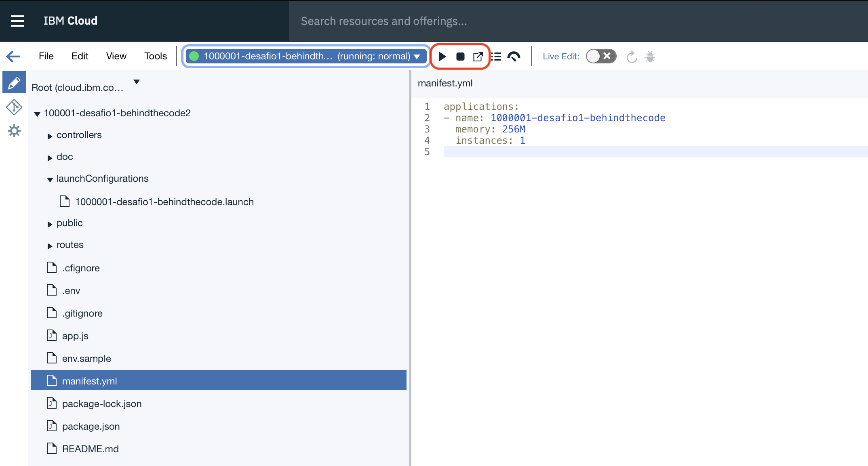Open the deployed app URL icon
The image size is (868, 466).
pos(478,57)
